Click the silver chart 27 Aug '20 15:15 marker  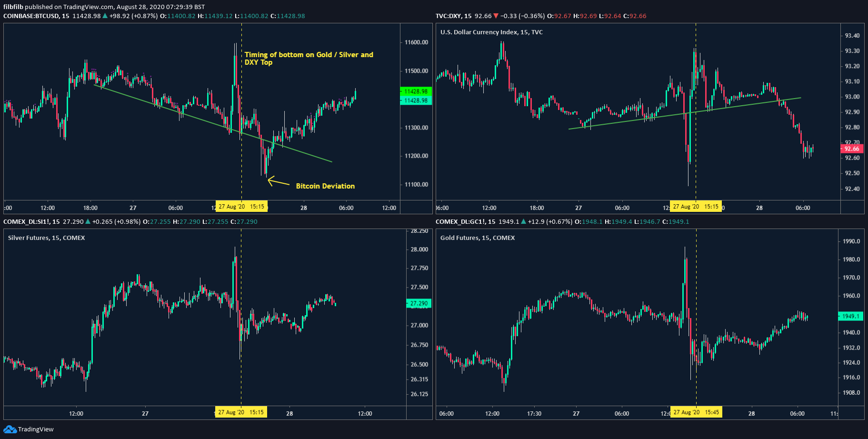point(241,412)
